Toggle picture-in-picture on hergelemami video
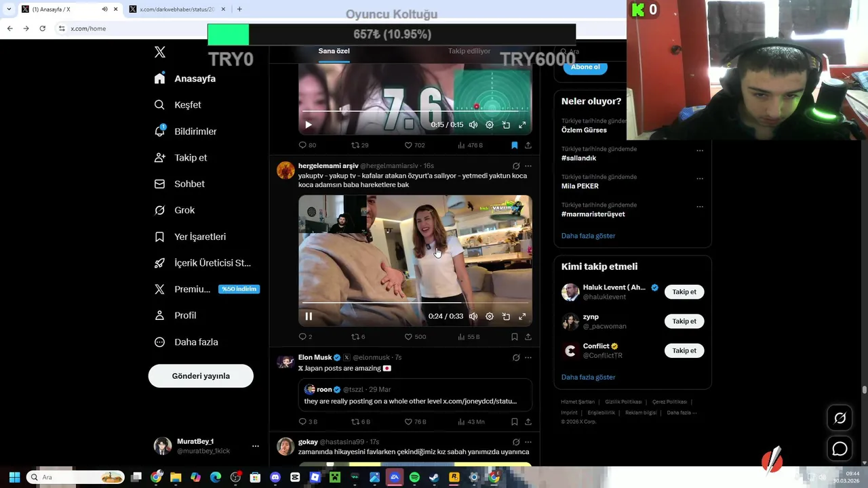Screen dimensions: 868x488 tap(506, 317)
